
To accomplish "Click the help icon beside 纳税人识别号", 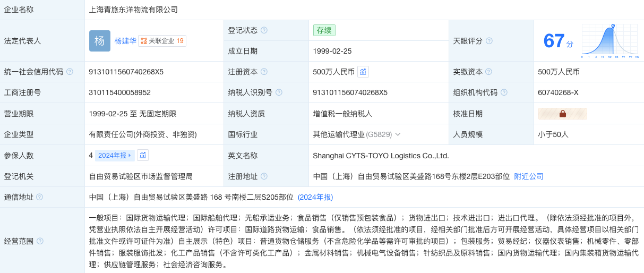I will click(279, 92).
